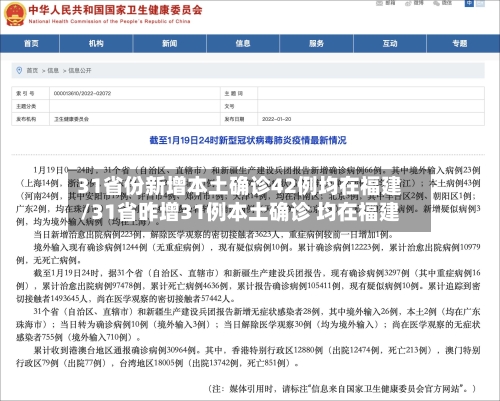Open the 机构 navigation tab
The height and width of the screenshot is (401, 500).
96,44
